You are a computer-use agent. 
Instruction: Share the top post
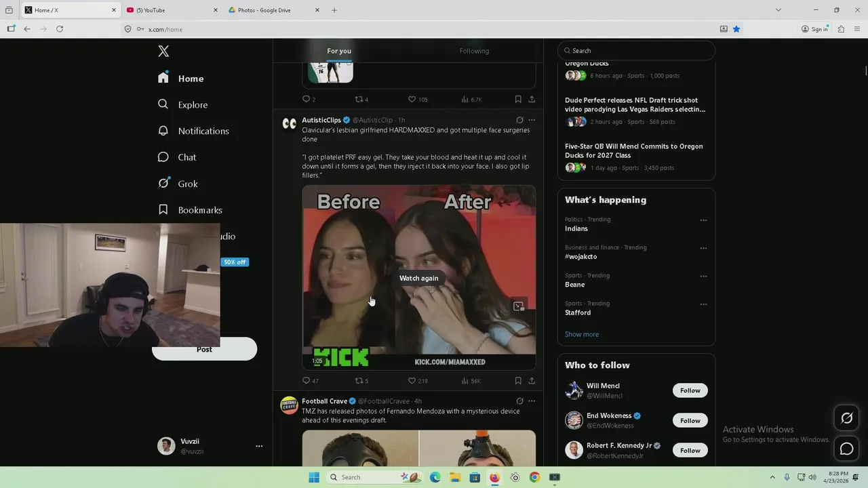click(x=532, y=99)
